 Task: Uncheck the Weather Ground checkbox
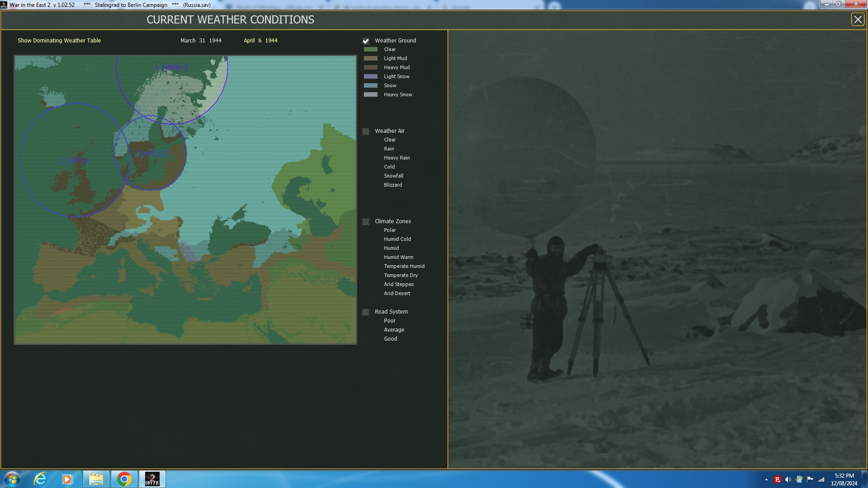coord(366,41)
